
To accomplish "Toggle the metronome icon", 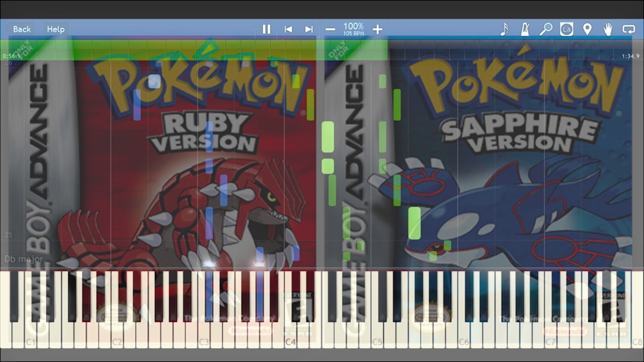I will tap(525, 29).
